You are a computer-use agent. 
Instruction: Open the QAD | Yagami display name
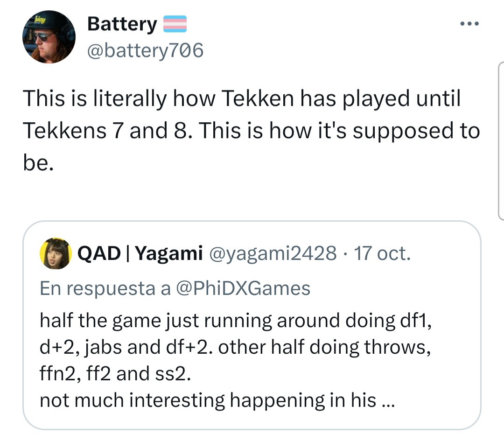tap(140, 253)
